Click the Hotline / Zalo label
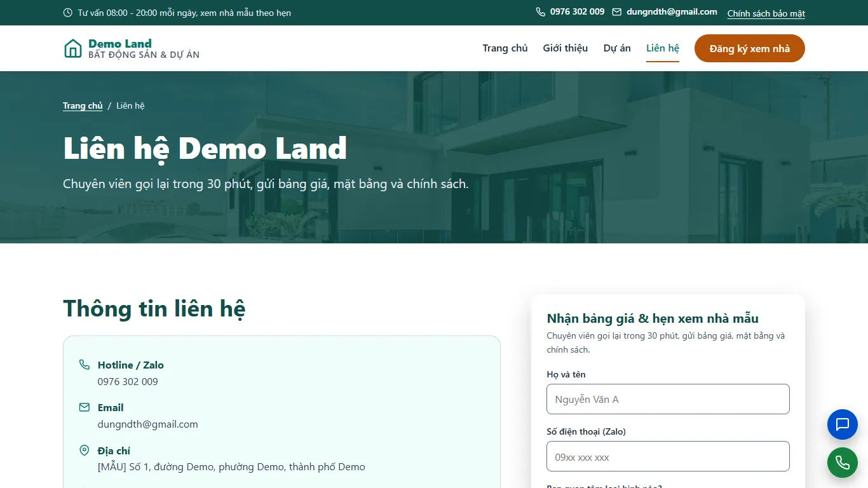The width and height of the screenshot is (868, 488). point(131,365)
